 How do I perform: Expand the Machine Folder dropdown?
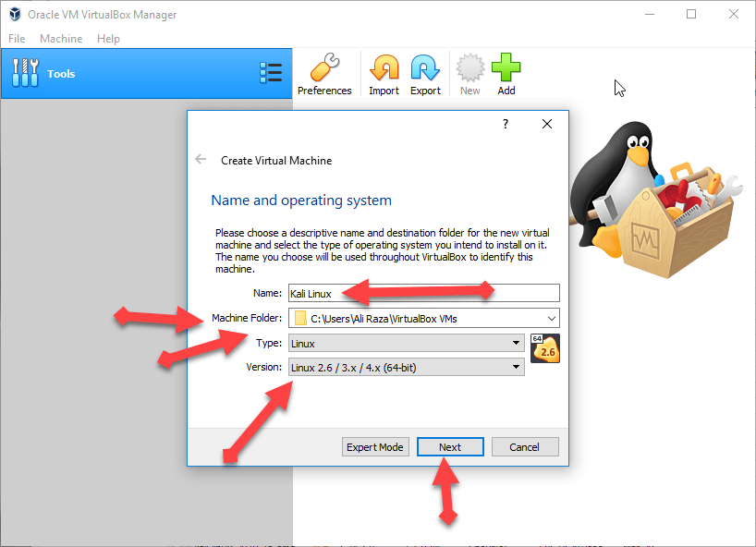coord(552,319)
